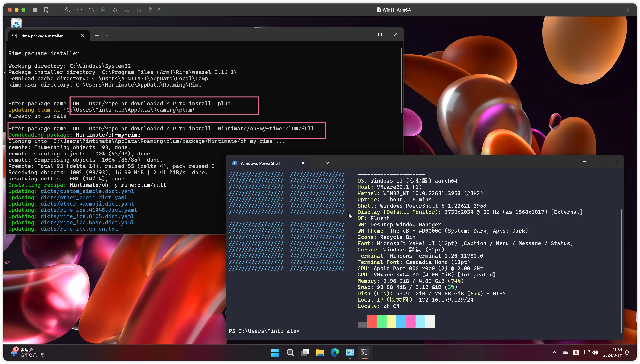This screenshot has width=640, height=364.
Task: Click the 'Uptime: 1 hour, 16 mins' line
Action: tap(394, 199)
